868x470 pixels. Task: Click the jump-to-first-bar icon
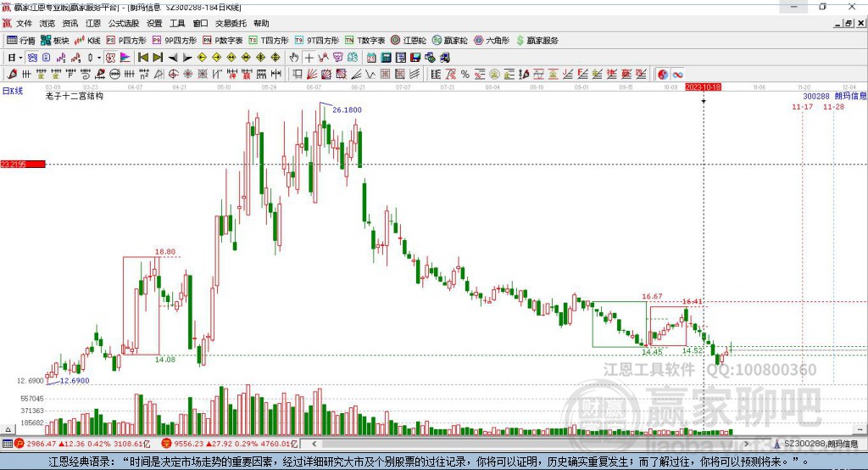tap(142, 58)
